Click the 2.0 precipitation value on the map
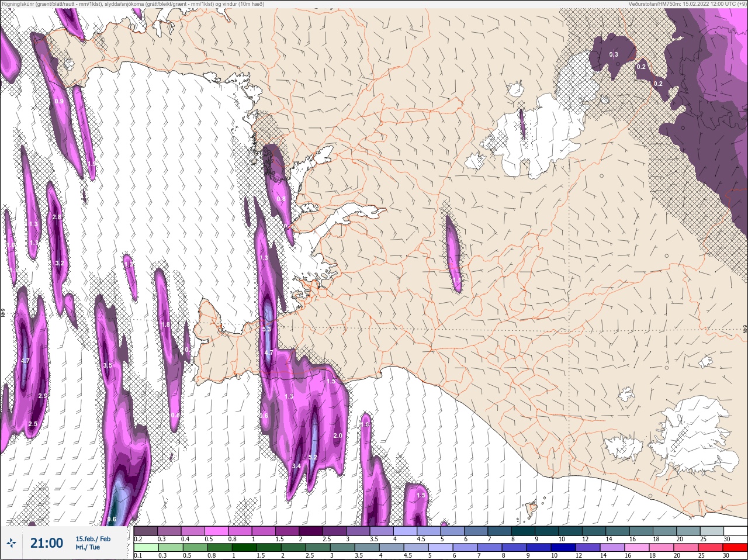Image resolution: width=748 pixels, height=560 pixels. pos(338,435)
